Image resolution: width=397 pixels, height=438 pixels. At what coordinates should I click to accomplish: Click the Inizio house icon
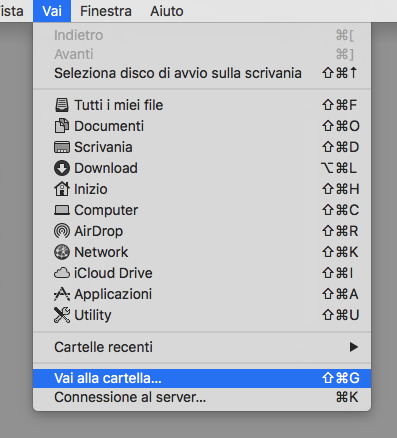click(x=62, y=189)
